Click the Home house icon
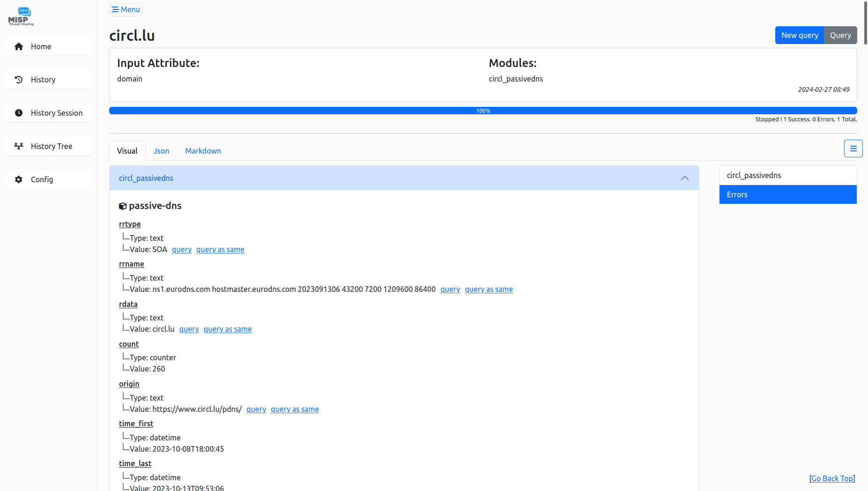This screenshot has width=868, height=491. coord(19,46)
